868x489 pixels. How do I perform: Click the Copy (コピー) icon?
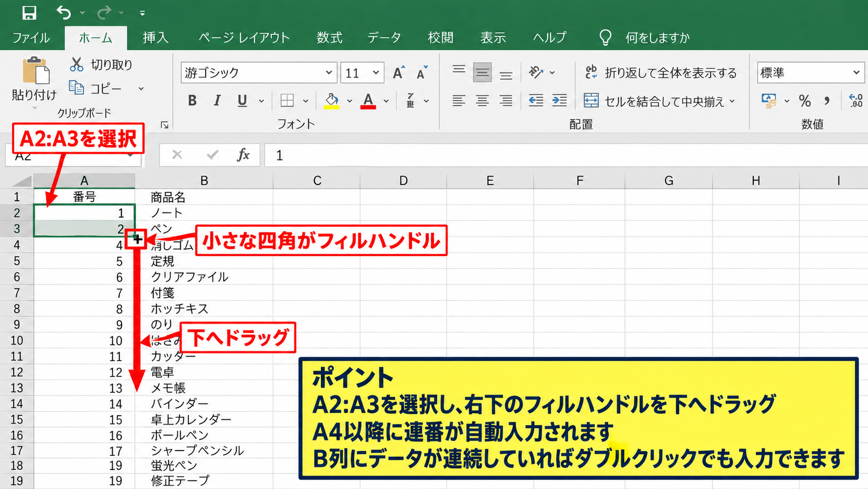click(x=76, y=88)
